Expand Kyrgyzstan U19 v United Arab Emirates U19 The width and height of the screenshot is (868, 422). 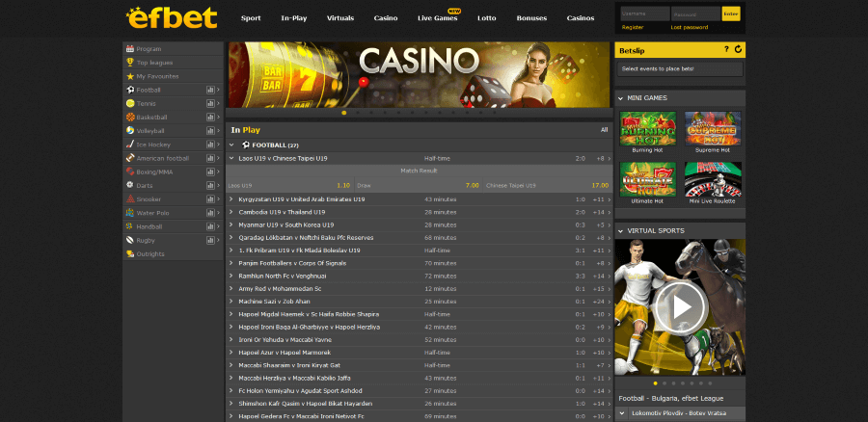point(231,199)
